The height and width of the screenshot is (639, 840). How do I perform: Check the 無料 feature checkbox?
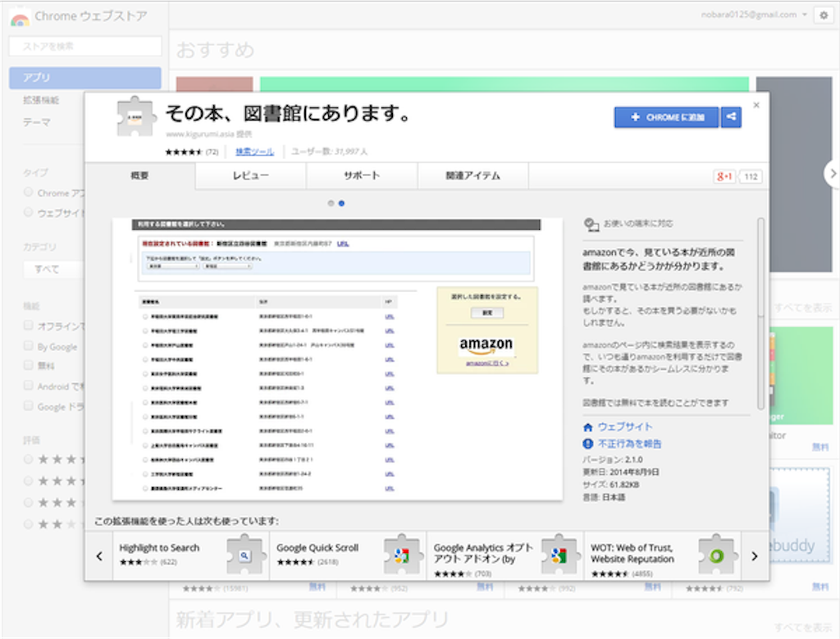tap(29, 365)
